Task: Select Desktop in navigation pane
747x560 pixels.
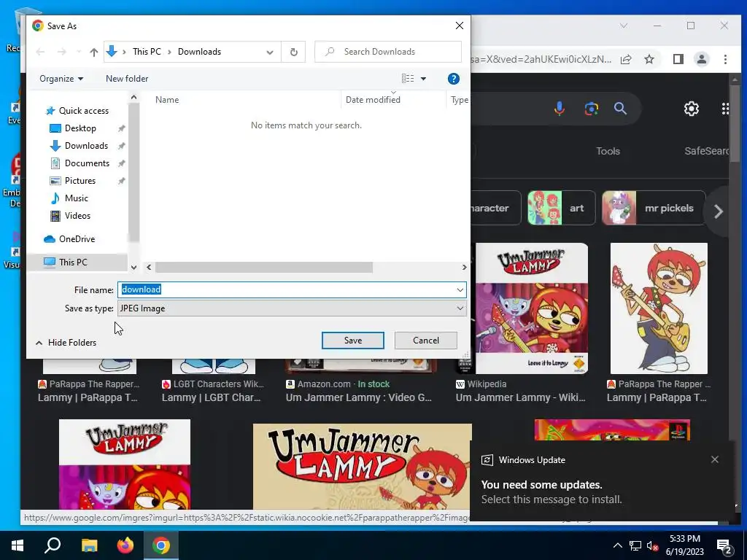Action: coord(80,128)
